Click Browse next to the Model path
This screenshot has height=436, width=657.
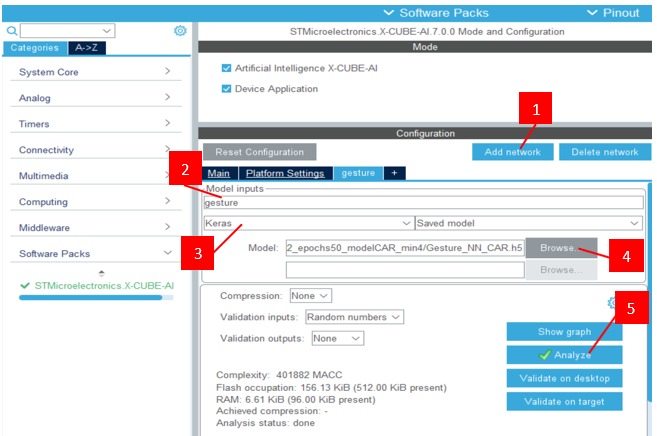tap(561, 248)
